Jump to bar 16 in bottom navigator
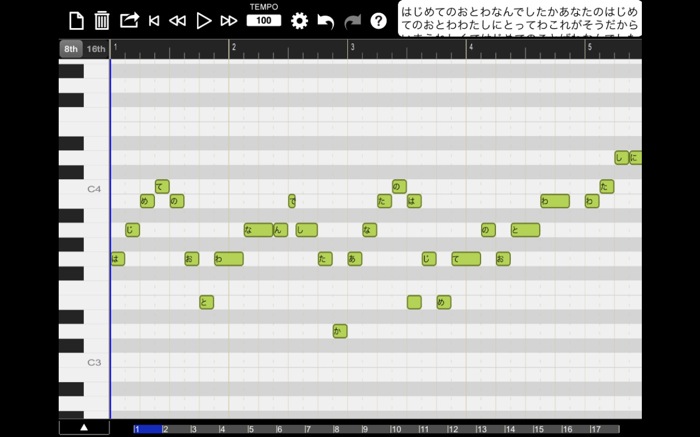The width and height of the screenshot is (700, 437). pyautogui.click(x=576, y=429)
